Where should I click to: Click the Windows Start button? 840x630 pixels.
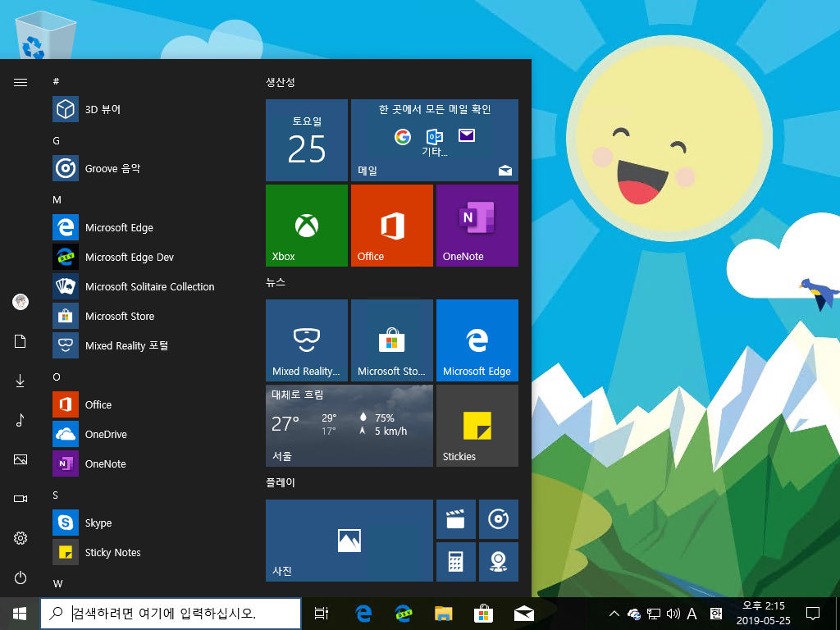click(20, 614)
